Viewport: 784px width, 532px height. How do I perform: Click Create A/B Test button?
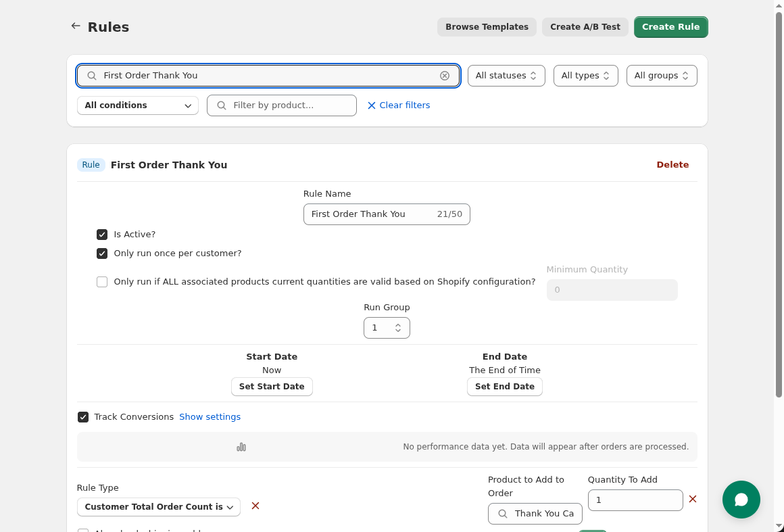point(585,27)
